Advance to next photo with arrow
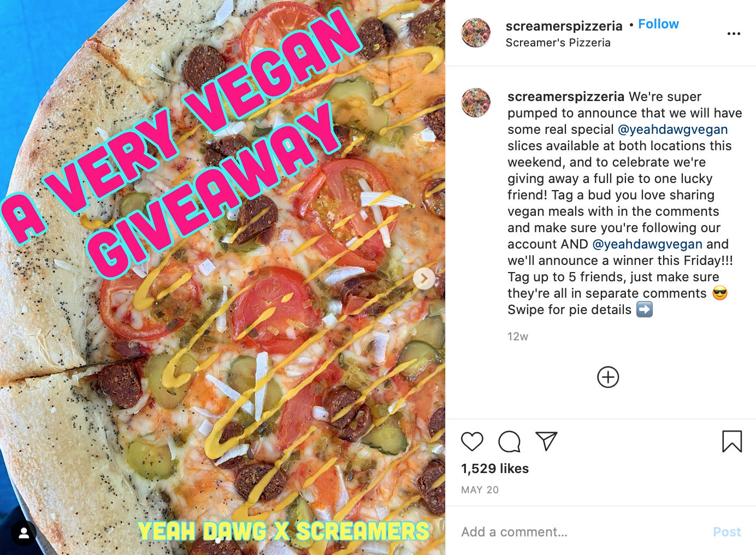The height and width of the screenshot is (555, 756). 424,279
